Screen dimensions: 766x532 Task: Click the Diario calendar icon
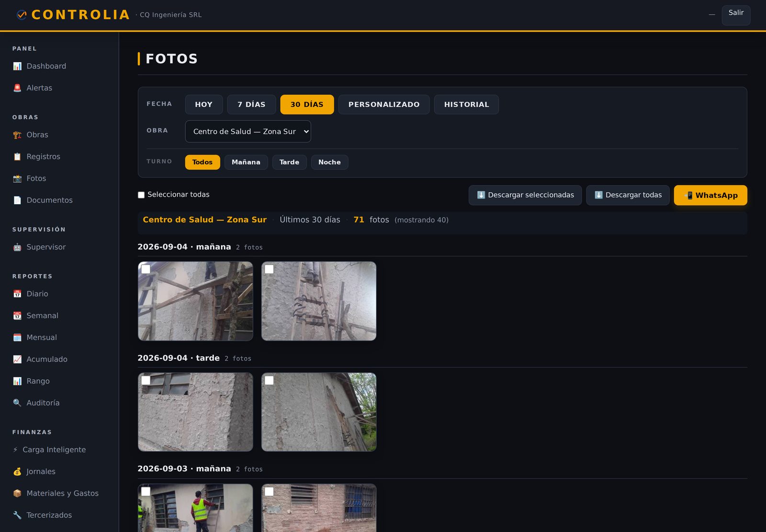17,294
